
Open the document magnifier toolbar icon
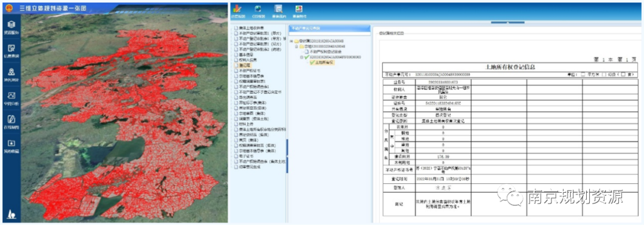click(278, 8)
